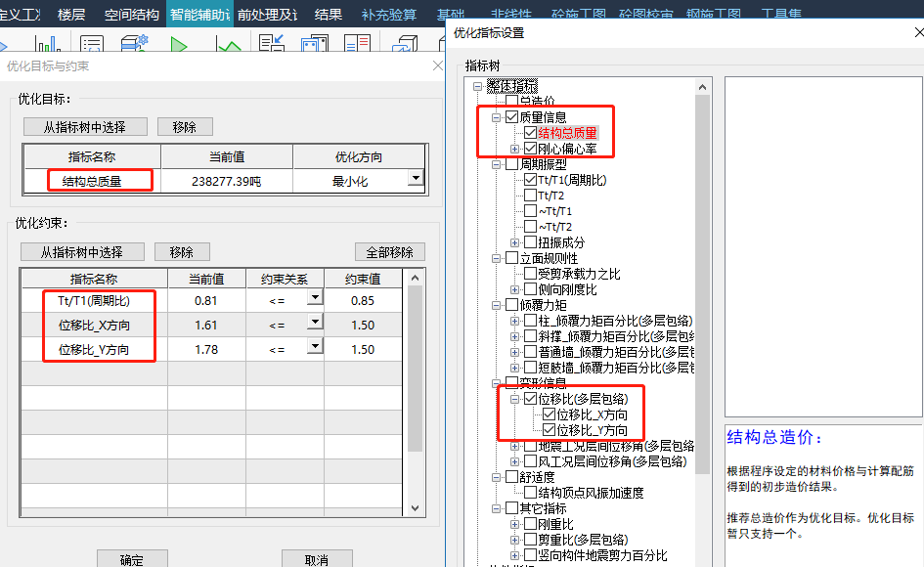Click the green line graph toolbar icon
Viewport: 924px width, 567px height.
(x=229, y=45)
